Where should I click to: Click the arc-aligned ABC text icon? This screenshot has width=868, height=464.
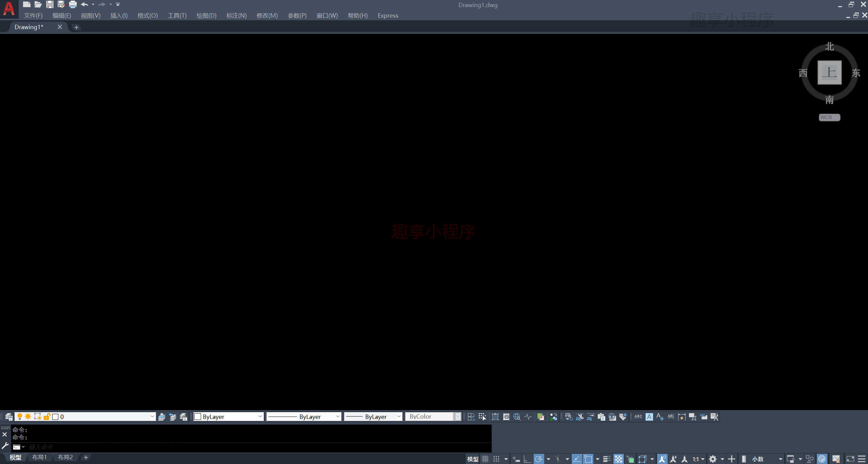tap(671, 417)
